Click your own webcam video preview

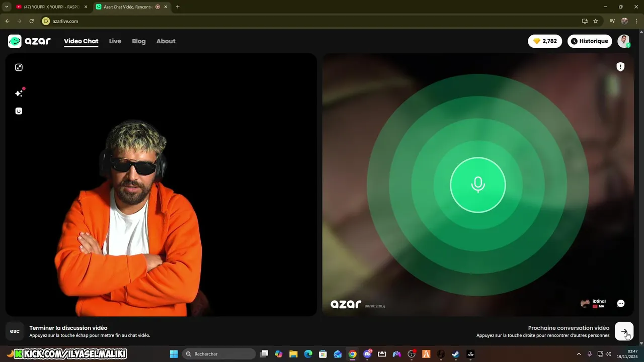coord(161,185)
